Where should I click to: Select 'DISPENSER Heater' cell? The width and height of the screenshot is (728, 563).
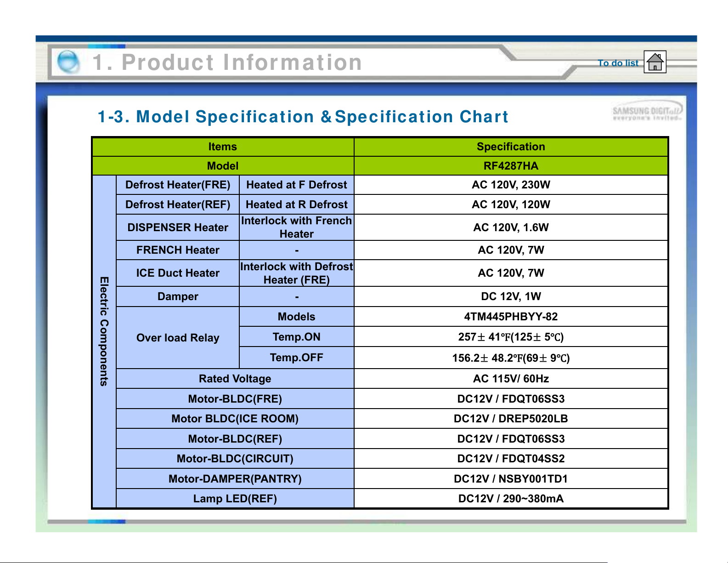[178, 227]
